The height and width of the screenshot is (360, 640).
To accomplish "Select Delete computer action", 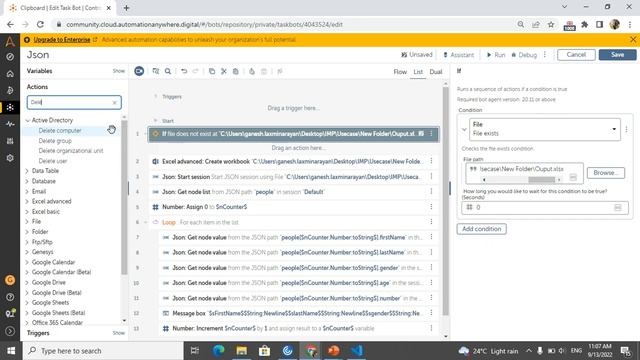I will (60, 131).
